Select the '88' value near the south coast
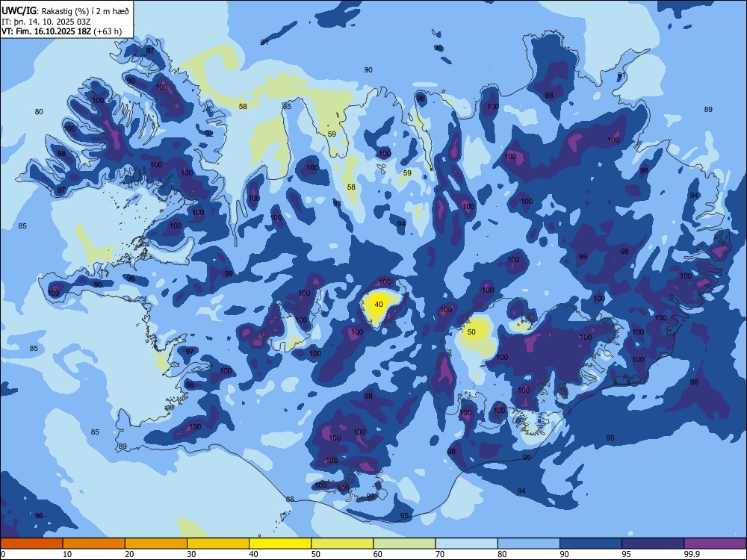Viewport: 747px width, 560px height. pos(290,499)
